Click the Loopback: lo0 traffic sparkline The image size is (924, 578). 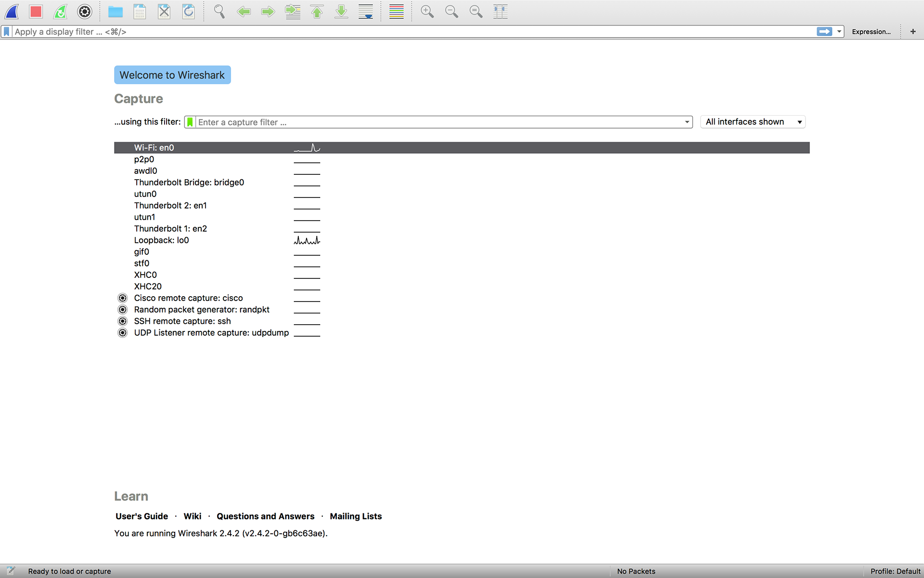pos(307,240)
